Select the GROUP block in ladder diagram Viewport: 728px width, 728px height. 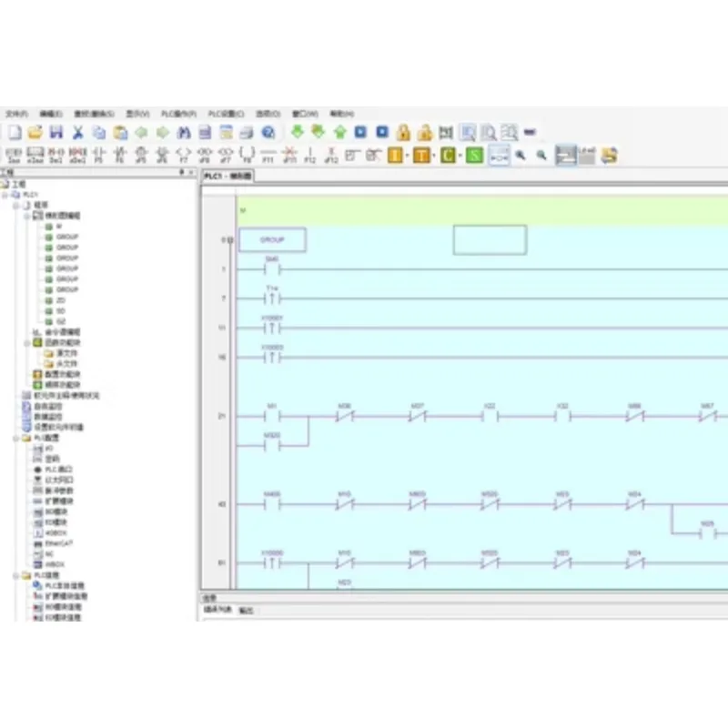coord(272,240)
